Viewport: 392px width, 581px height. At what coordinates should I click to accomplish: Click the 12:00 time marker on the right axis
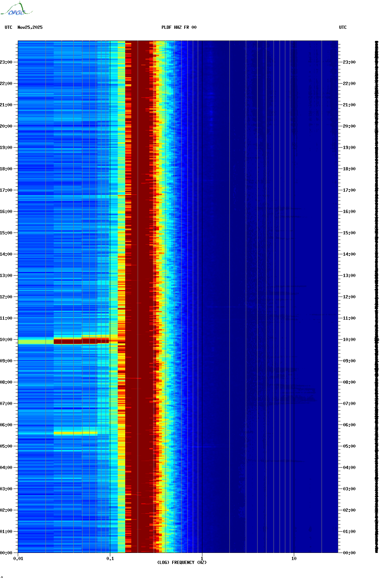point(349,297)
